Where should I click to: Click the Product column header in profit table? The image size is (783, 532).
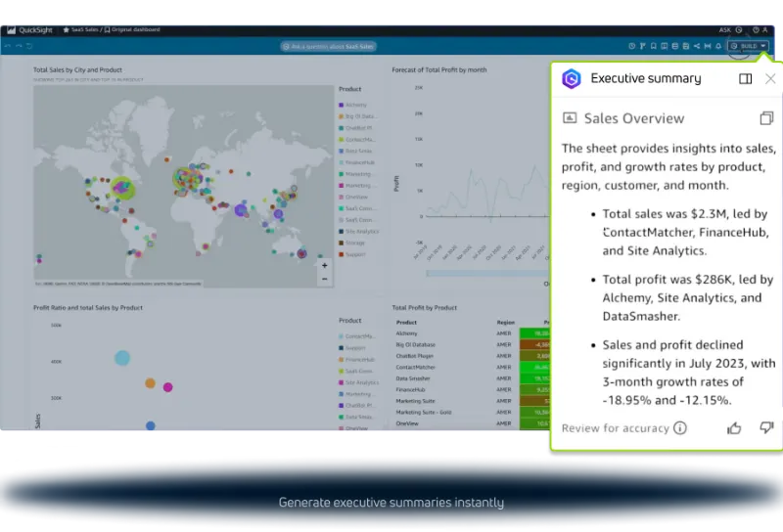(x=406, y=323)
